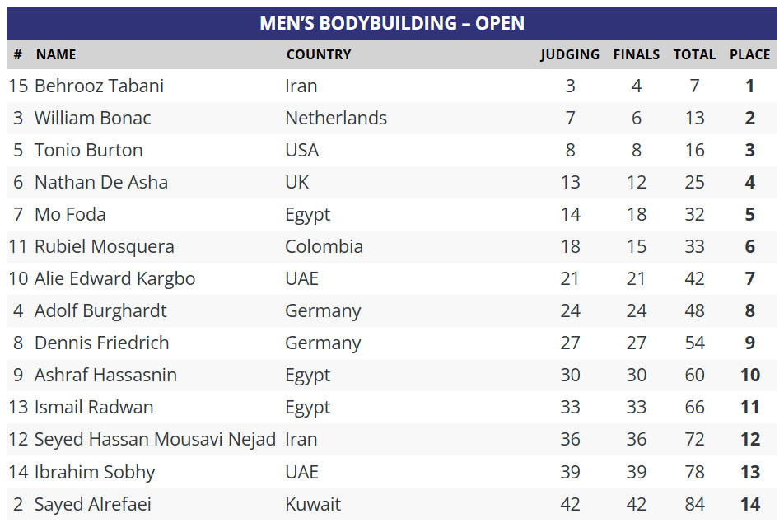Click Adolf Burghardt's total score 48
784x532 pixels.
pos(694,311)
